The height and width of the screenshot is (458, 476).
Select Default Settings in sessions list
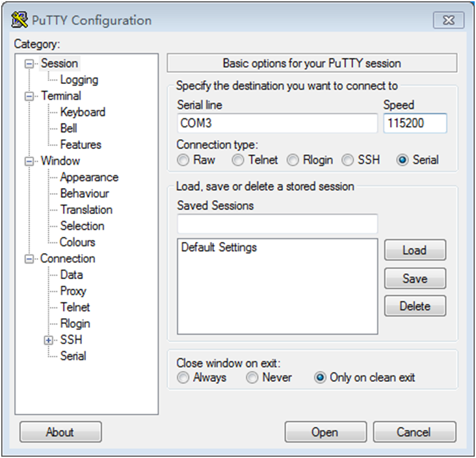point(219,248)
